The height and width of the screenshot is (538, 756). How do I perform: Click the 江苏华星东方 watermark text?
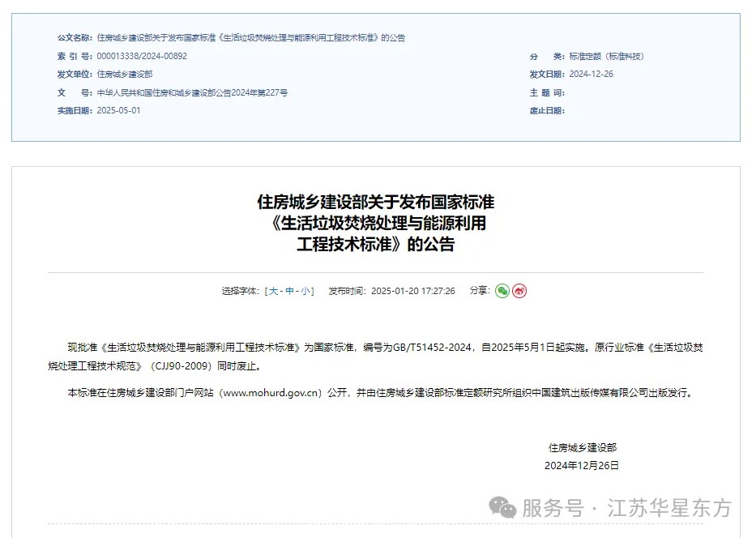point(669,508)
